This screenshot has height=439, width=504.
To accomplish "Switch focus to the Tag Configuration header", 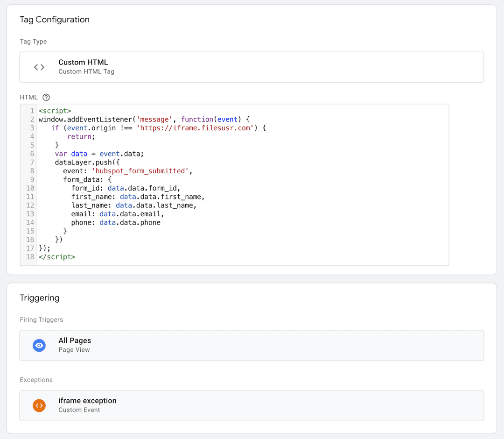I will click(54, 20).
